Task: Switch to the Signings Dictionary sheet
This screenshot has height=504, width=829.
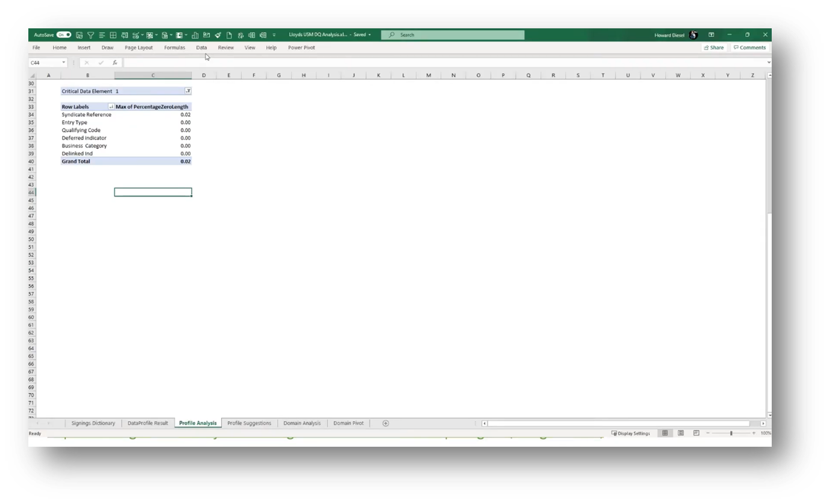Action: [x=93, y=423]
